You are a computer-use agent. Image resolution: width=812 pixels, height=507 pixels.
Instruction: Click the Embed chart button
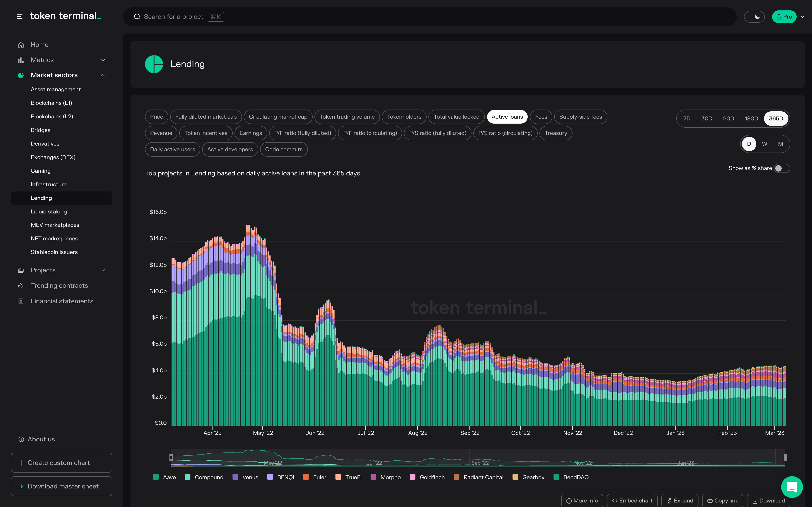click(x=632, y=500)
